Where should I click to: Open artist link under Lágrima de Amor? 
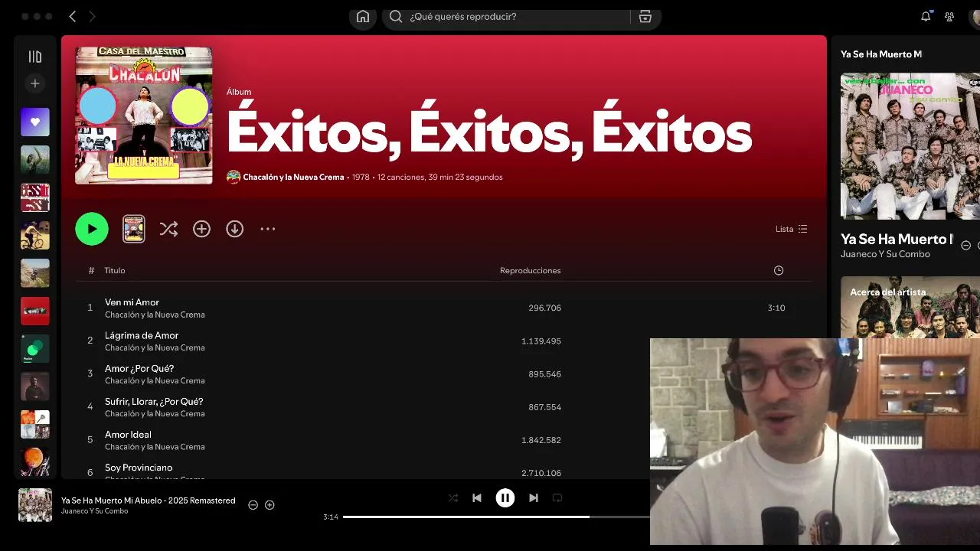click(x=155, y=347)
